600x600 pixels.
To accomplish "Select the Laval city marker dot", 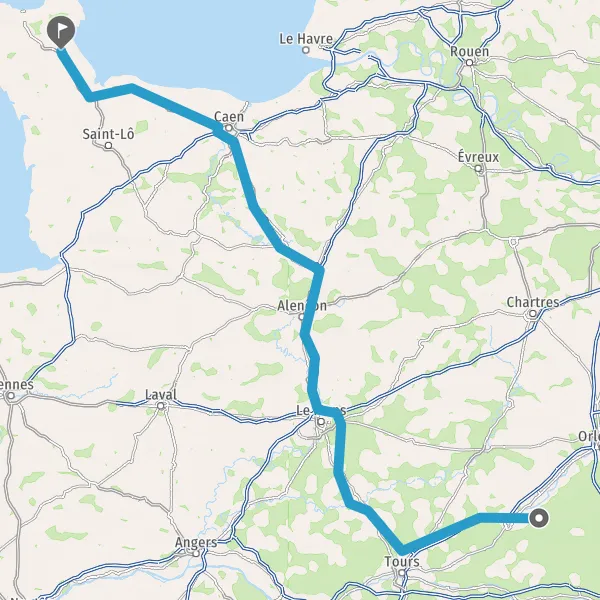I will [x=161, y=406].
